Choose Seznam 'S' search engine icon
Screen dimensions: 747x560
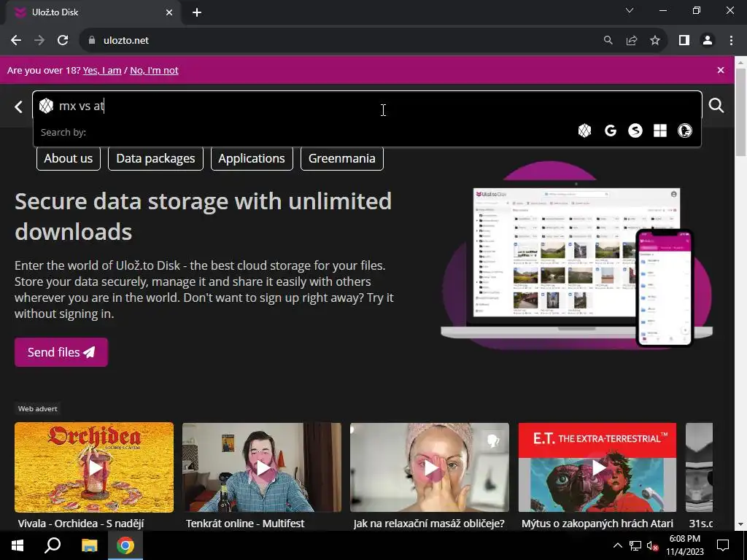[x=635, y=131]
